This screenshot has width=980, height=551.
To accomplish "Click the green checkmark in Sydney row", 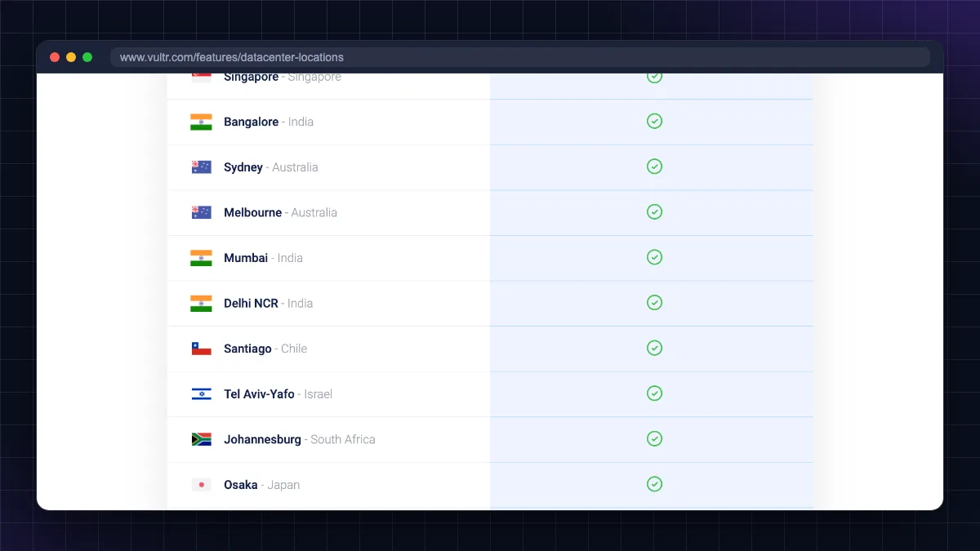I will (654, 167).
